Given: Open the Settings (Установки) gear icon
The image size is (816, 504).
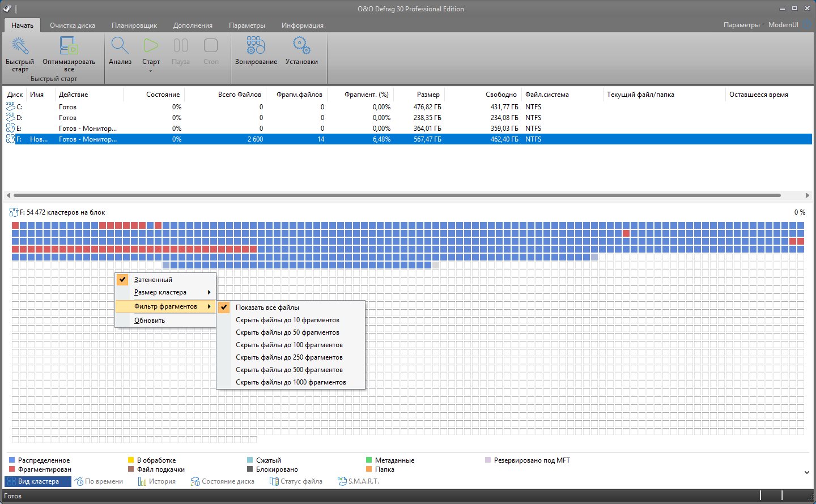Looking at the screenshot, I should coord(301,46).
